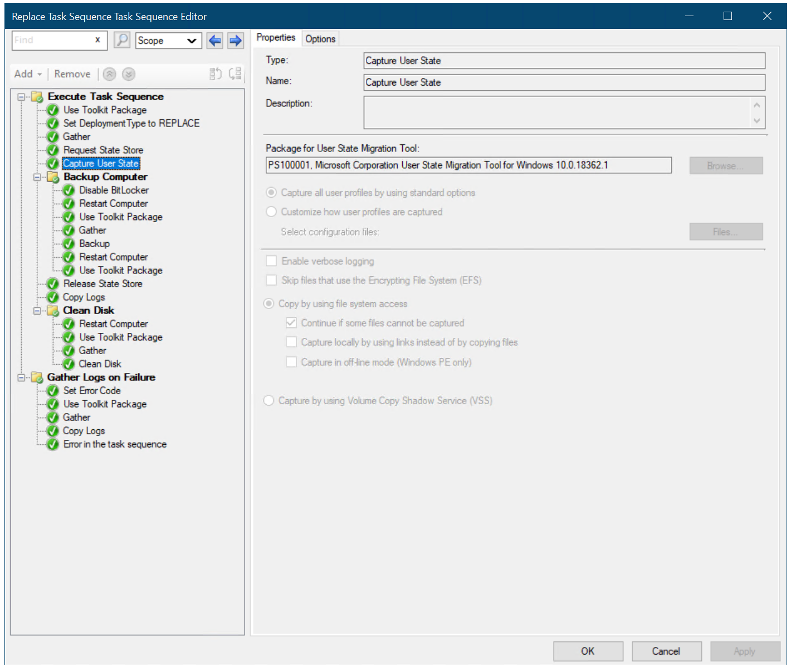The height and width of the screenshot is (672, 791).
Task: Select Customize how user profiles are captured
Action: (x=271, y=212)
